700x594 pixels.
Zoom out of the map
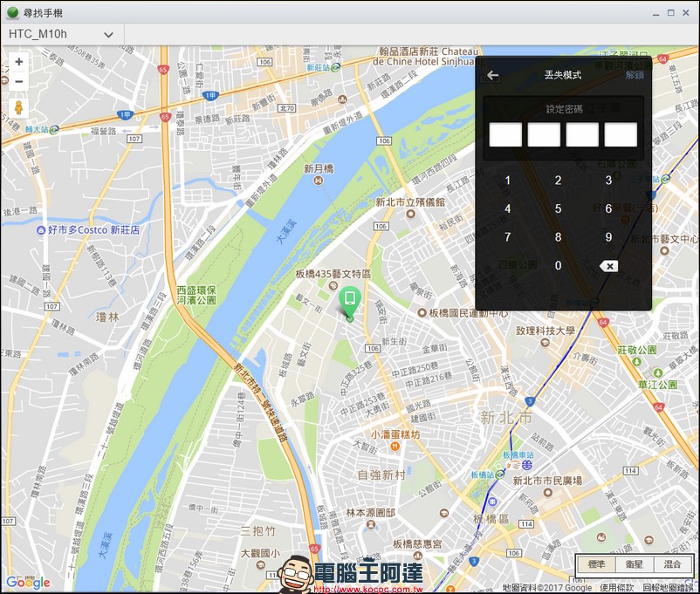18,82
